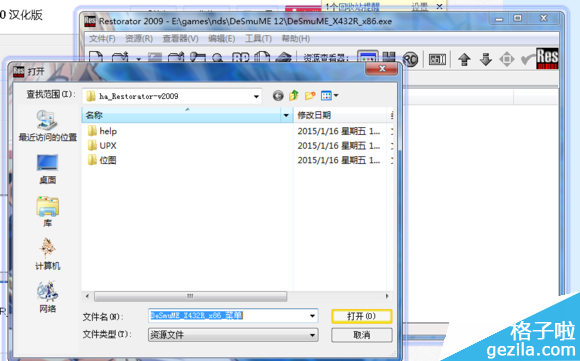
Task: Expand the 文件类型 combo box
Action: click(x=233, y=335)
